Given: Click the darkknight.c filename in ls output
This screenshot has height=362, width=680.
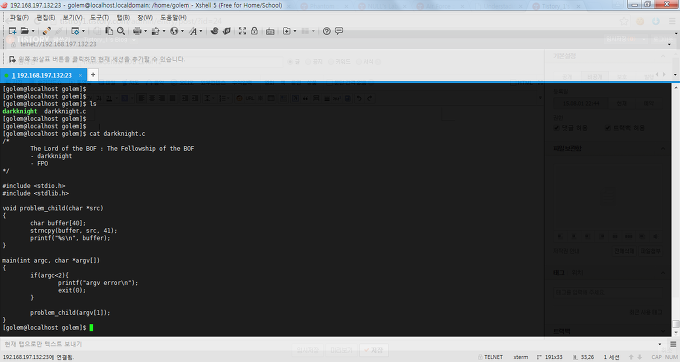Looking at the screenshot, I should click(65, 111).
